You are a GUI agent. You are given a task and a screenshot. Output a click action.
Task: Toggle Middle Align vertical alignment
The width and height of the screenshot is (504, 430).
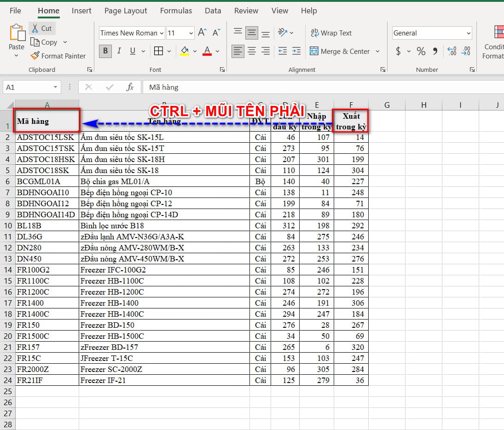[252, 33]
